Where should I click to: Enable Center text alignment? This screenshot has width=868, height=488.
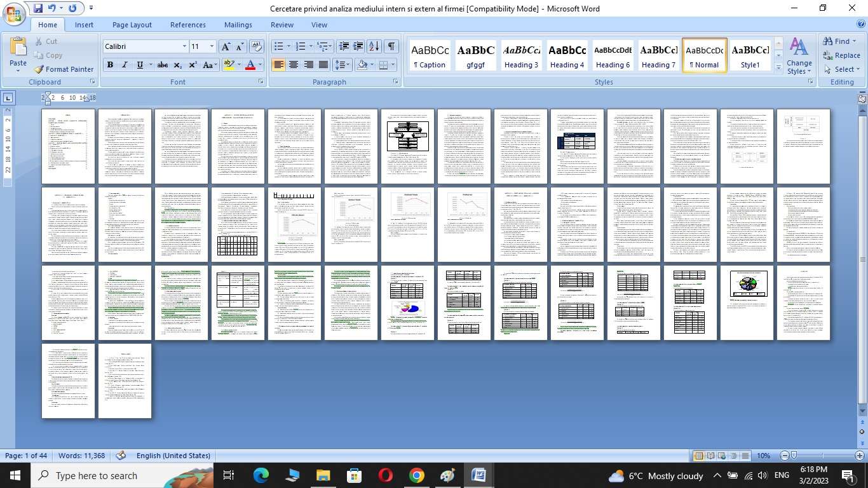pyautogui.click(x=294, y=65)
